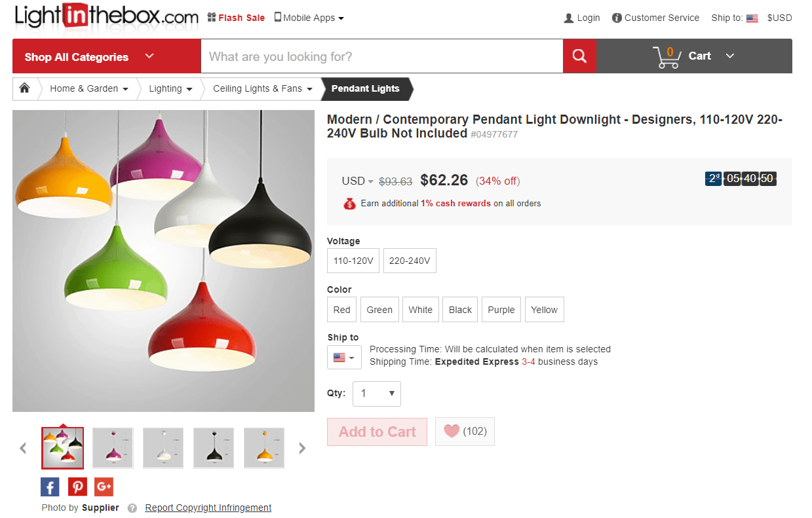Viewport: 812px width, 518px height.
Task: Open the Lighting breadcrumb menu
Action: (x=170, y=88)
